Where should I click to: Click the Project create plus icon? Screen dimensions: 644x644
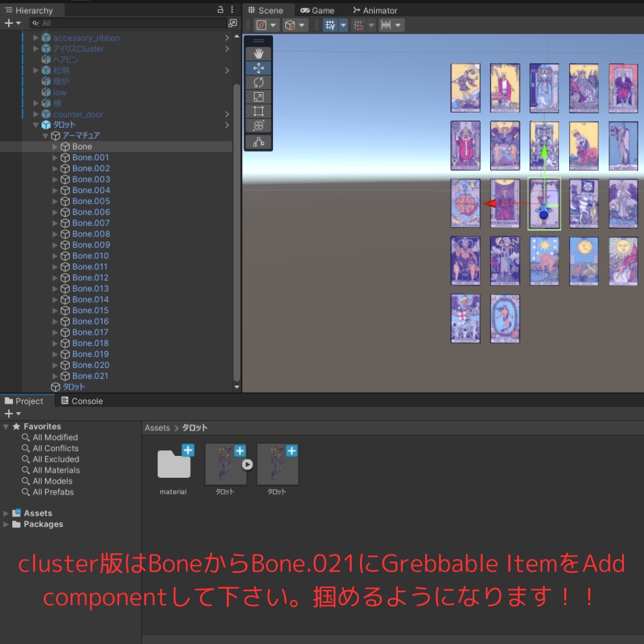(x=8, y=413)
